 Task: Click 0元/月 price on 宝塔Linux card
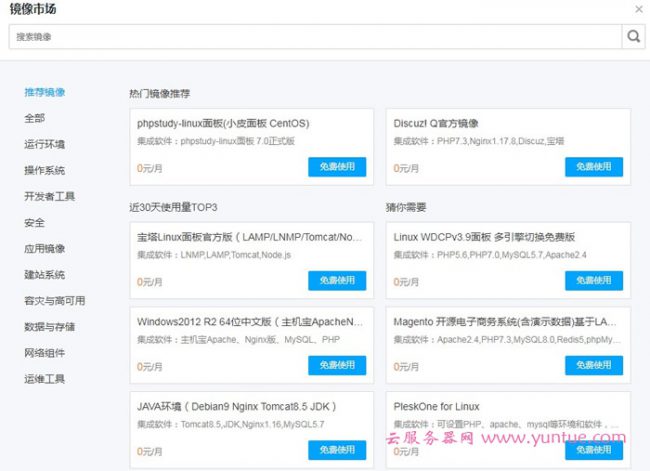[x=149, y=282]
